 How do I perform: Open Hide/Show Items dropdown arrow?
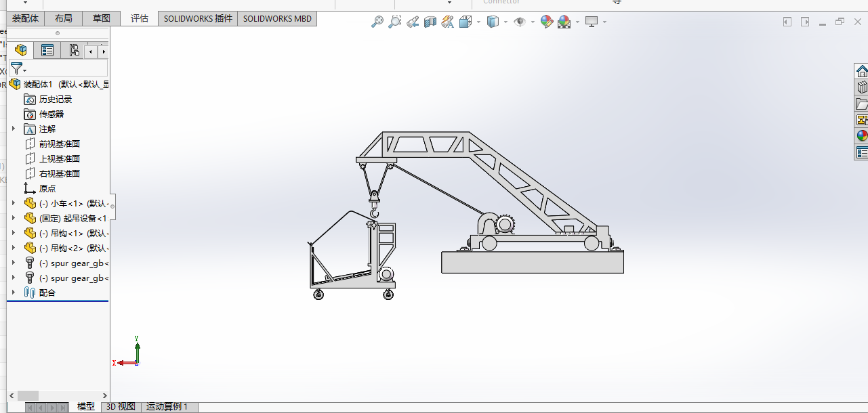point(533,22)
